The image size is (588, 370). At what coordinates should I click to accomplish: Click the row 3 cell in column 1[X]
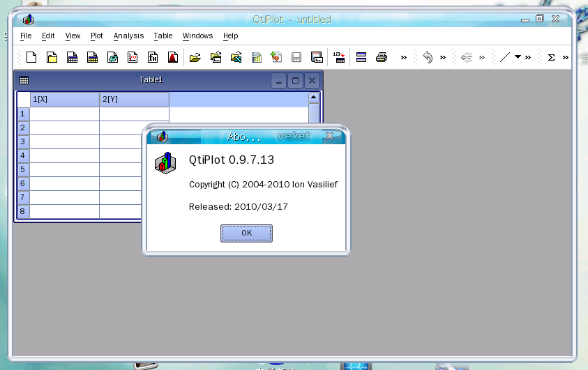tap(64, 142)
